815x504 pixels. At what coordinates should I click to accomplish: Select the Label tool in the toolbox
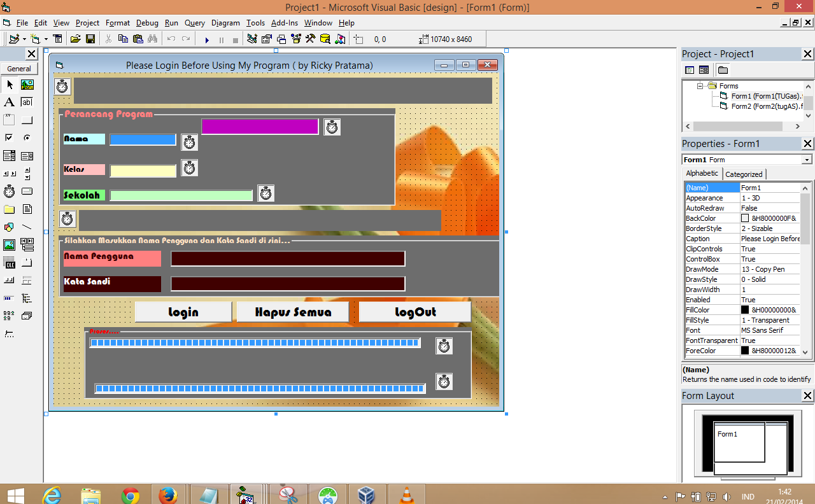(9, 102)
